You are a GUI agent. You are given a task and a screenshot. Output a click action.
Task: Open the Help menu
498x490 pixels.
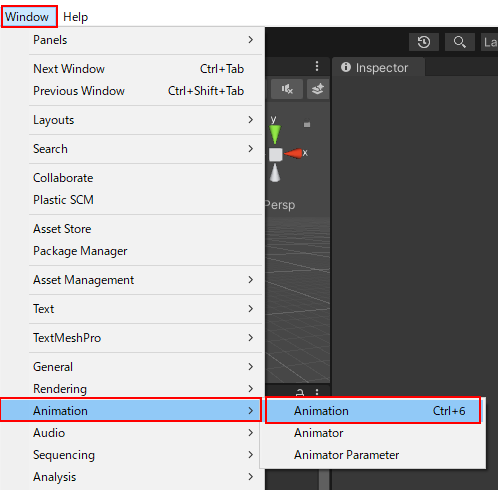[76, 17]
